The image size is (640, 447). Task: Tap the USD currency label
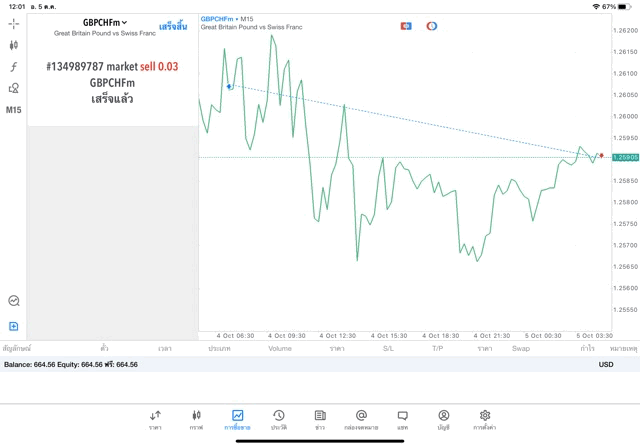point(606,364)
